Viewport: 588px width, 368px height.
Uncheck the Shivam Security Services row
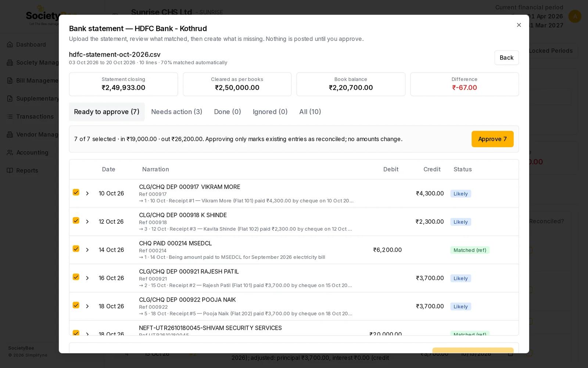click(x=76, y=333)
